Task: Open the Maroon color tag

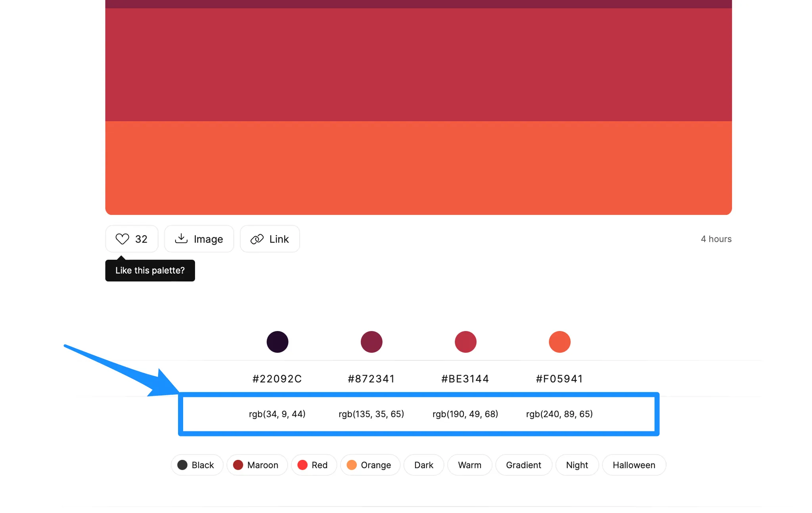Action: click(257, 465)
